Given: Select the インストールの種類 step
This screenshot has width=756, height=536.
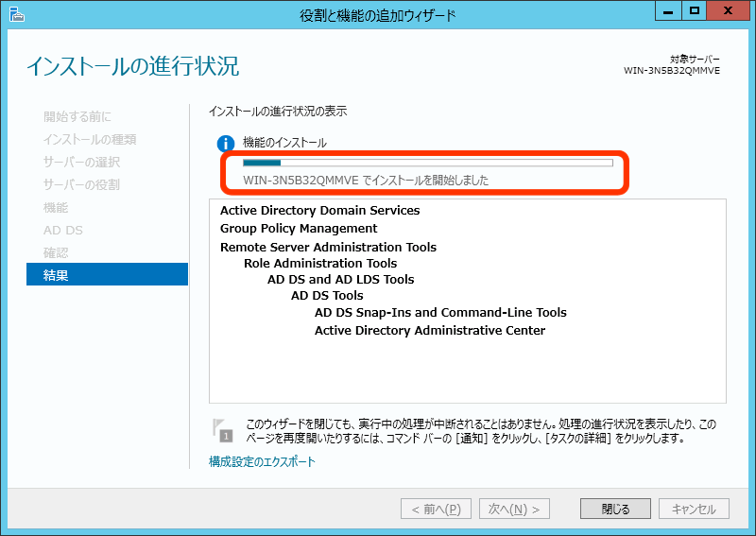Looking at the screenshot, I should coord(90,139).
